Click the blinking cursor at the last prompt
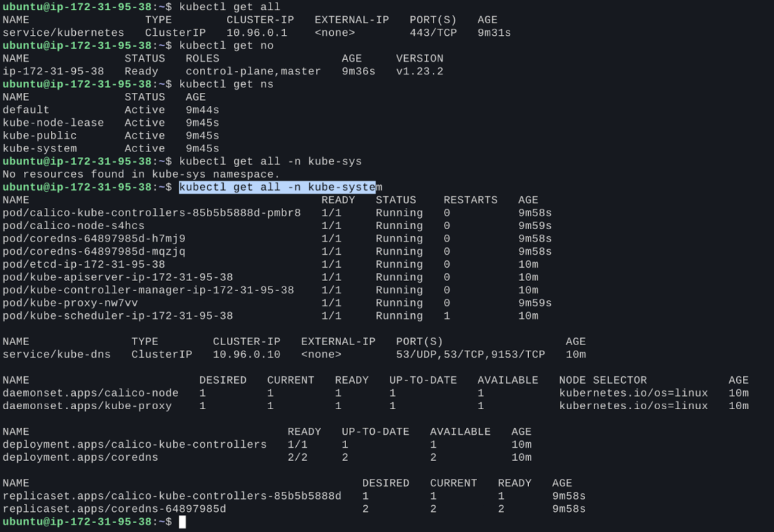Viewport: 774px width, 532px height. [182, 522]
